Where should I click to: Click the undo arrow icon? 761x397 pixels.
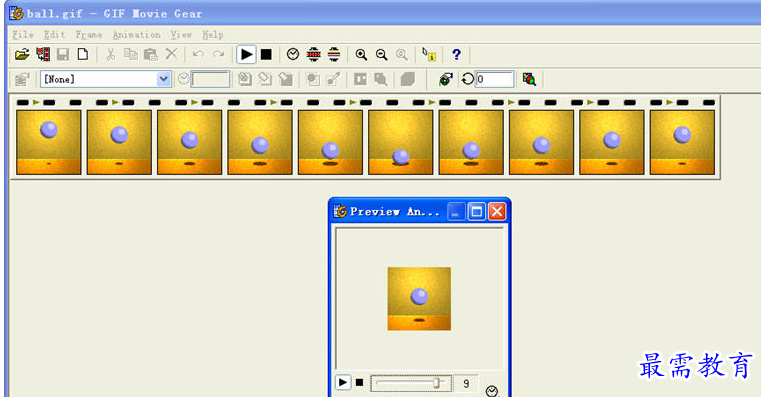[198, 54]
